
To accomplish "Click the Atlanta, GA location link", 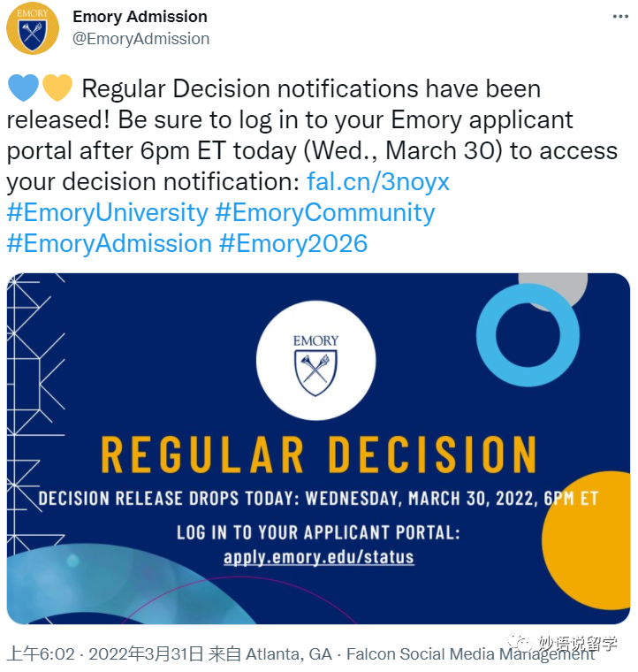I will (289, 654).
